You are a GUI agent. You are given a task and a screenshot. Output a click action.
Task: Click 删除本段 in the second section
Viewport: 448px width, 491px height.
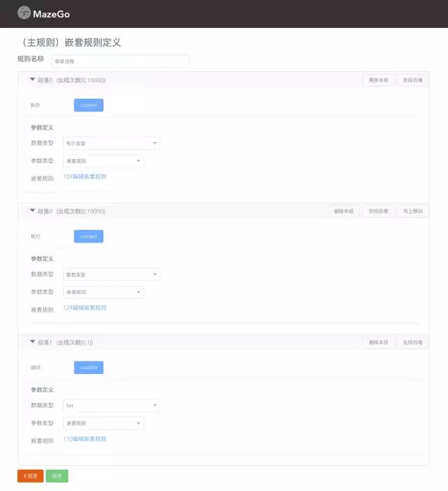(344, 212)
